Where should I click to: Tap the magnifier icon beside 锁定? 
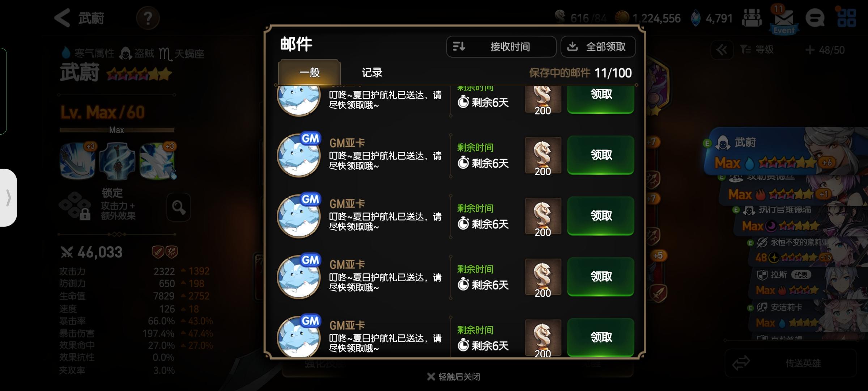[179, 207]
